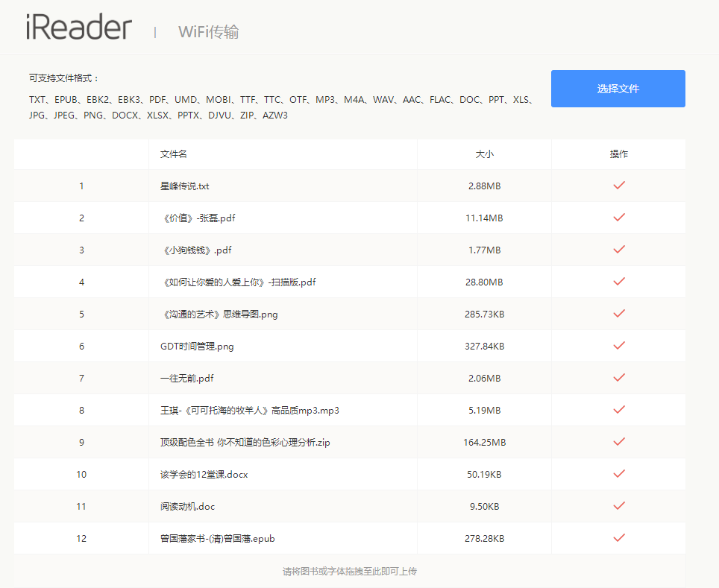Select the file name 星峰传说.txt
Screen dimensions: 719x588
pos(184,186)
